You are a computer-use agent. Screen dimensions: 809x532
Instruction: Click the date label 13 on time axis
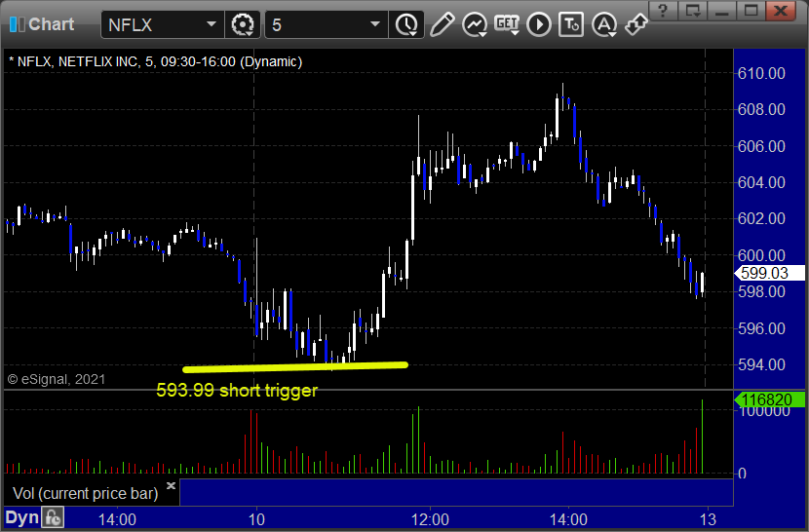tap(708, 519)
